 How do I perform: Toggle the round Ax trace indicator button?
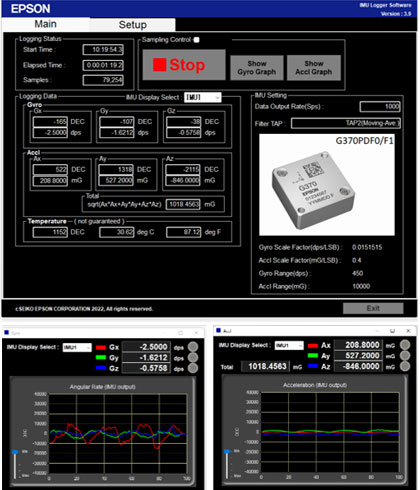405,345
